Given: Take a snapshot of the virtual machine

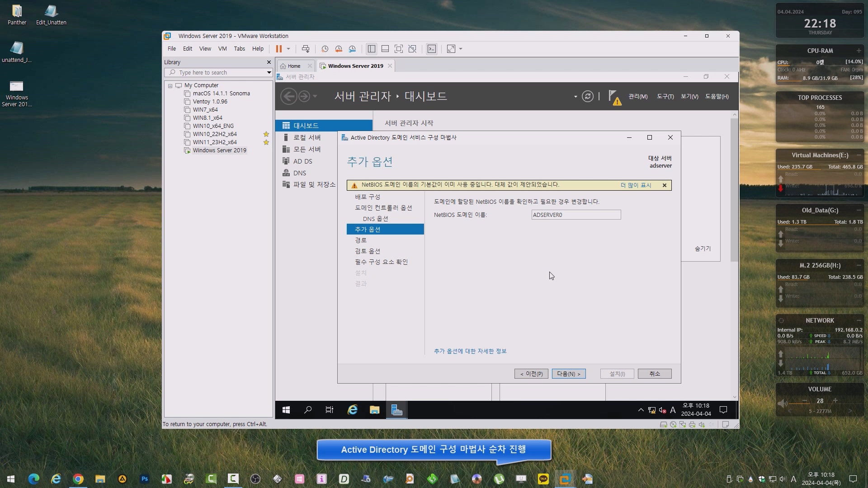Looking at the screenshot, I should [325, 49].
